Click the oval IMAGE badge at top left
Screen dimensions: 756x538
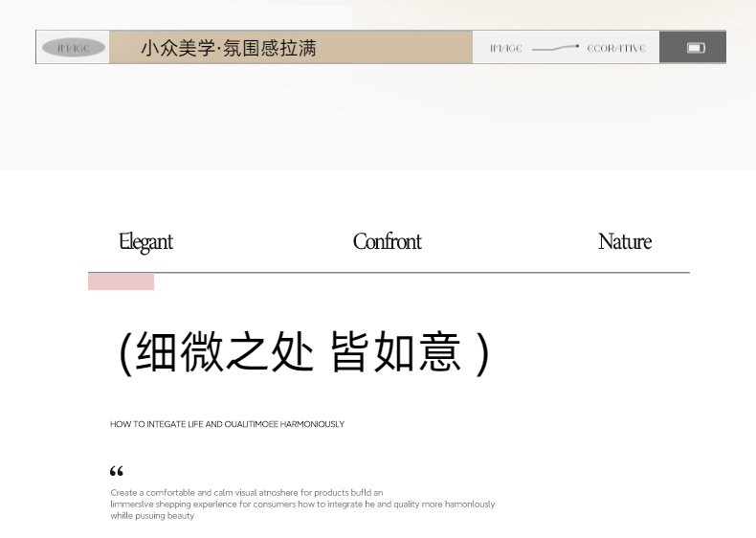(x=74, y=48)
